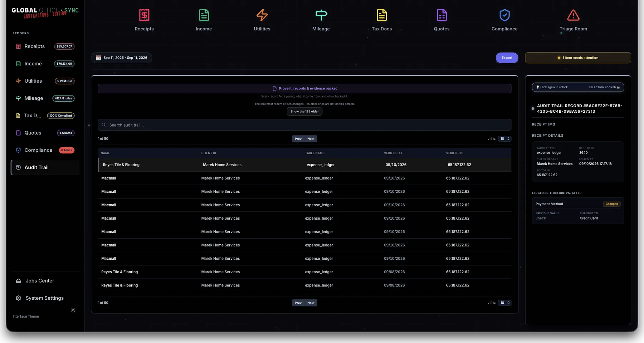Click the VERIFIED AT column header

pos(393,153)
